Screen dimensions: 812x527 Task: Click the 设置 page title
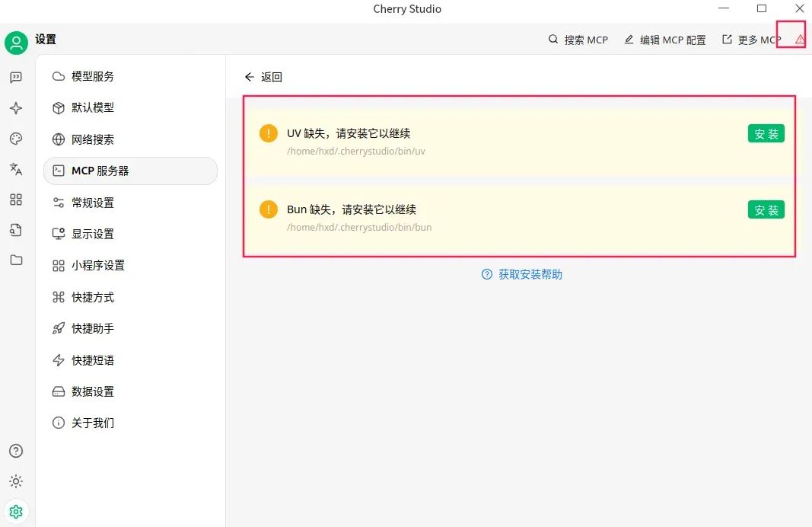coord(46,40)
